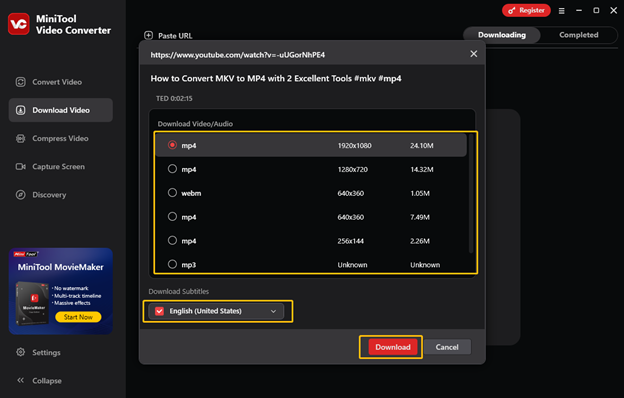This screenshot has width=624, height=398.
Task: Expand the subtitle language dropdown arrow
Action: (273, 311)
